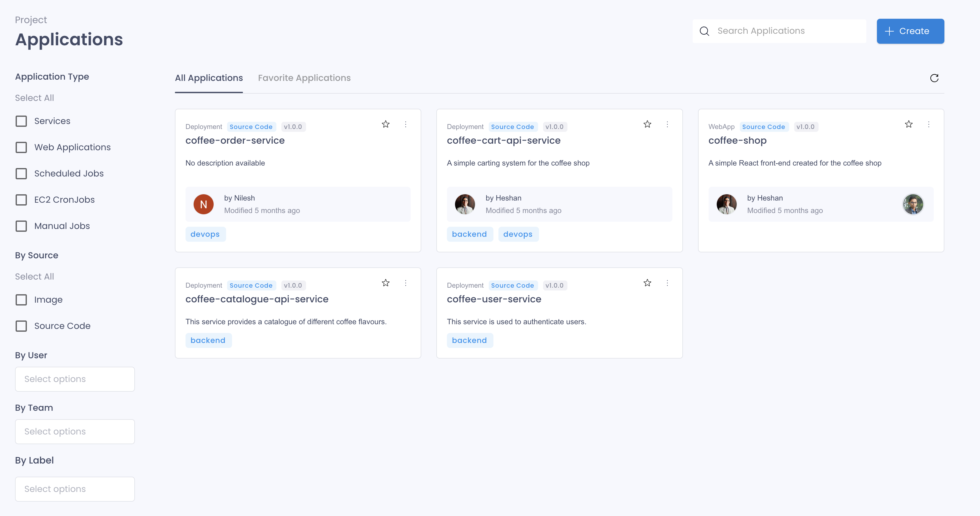Focus the Search Applications field
Screen dimensions: 980x516
[779, 31]
